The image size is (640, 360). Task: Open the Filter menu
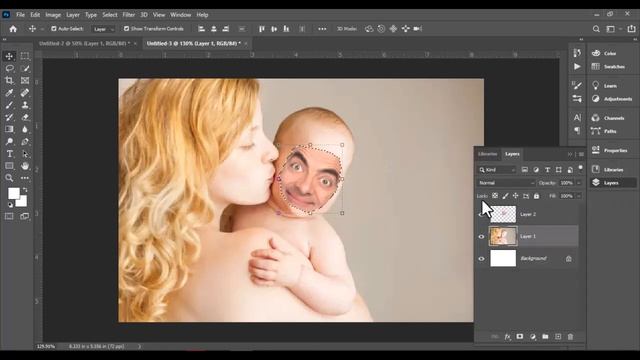click(x=129, y=15)
